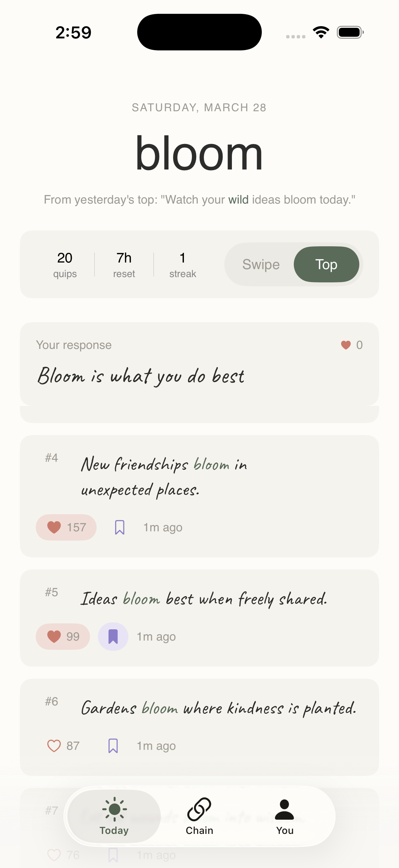Screen dimensions: 399x868
Task: Switch to Swipe mode
Action: (x=261, y=264)
